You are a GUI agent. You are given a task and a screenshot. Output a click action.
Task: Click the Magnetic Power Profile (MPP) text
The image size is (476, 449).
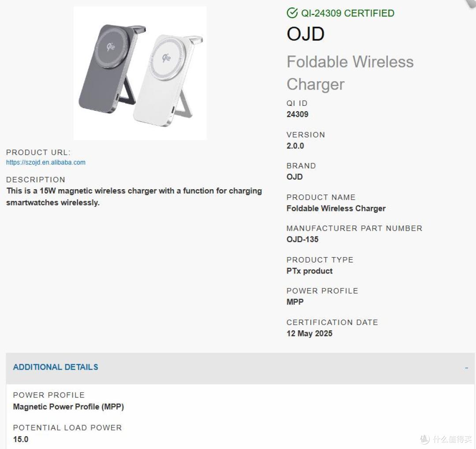[x=68, y=407]
